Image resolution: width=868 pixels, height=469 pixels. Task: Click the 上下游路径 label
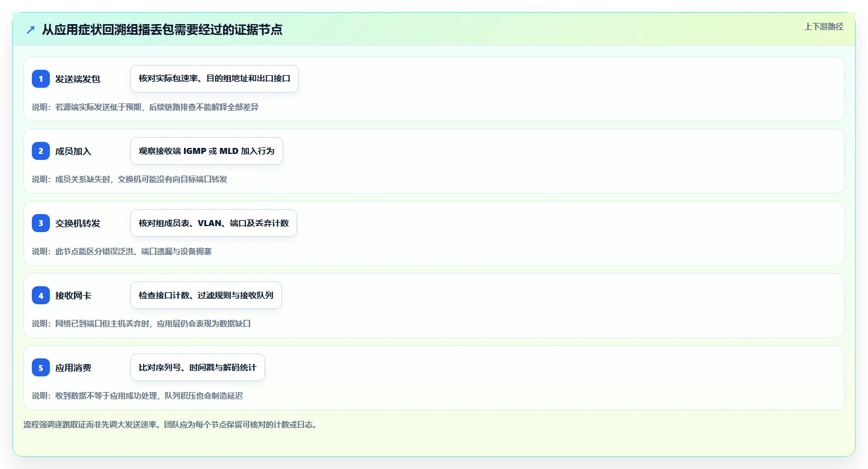(x=824, y=26)
